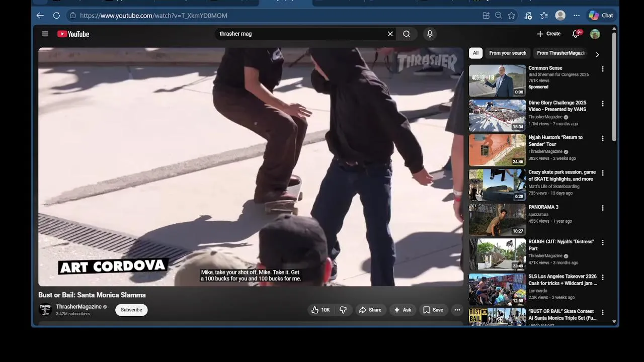The height and width of the screenshot is (362, 644).
Task: Select From your search chip
Action: point(508,53)
